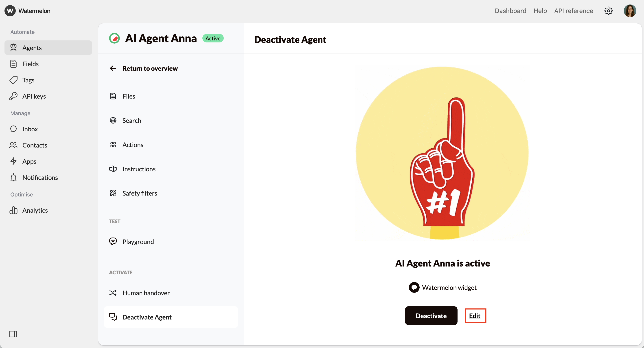Open the API keys section
This screenshot has height=348, width=644.
[x=34, y=96]
